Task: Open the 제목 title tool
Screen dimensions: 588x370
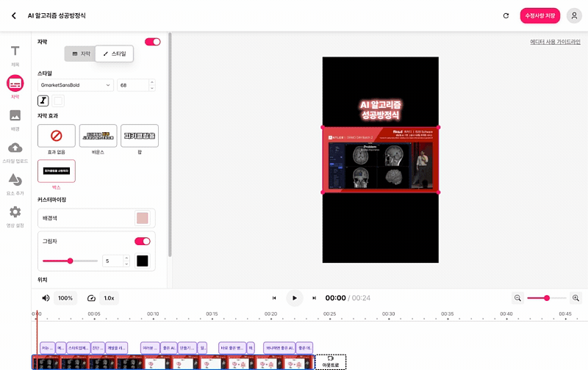Action: pos(15,55)
